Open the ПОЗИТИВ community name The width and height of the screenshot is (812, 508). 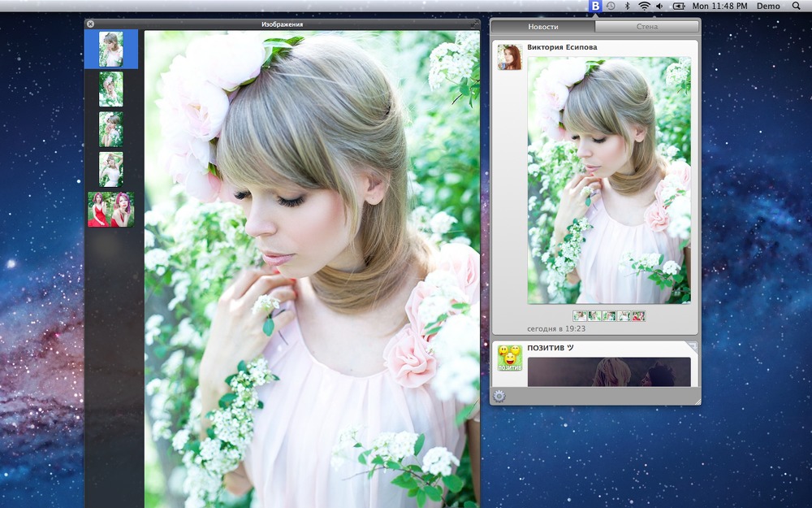[550, 348]
